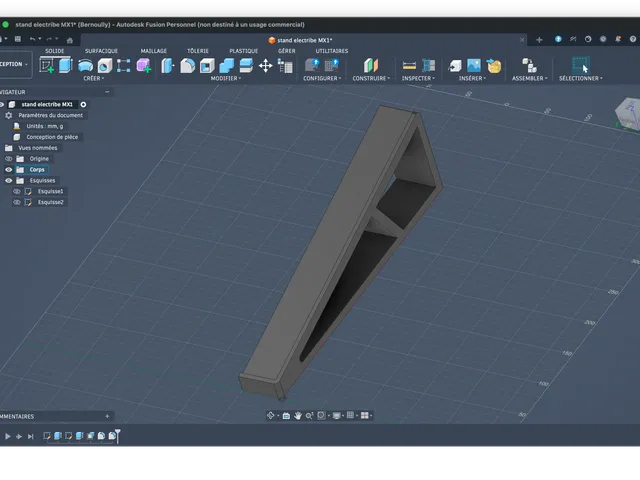Switch to the SURFACIQUE tab
The image size is (640, 480).
[101, 51]
